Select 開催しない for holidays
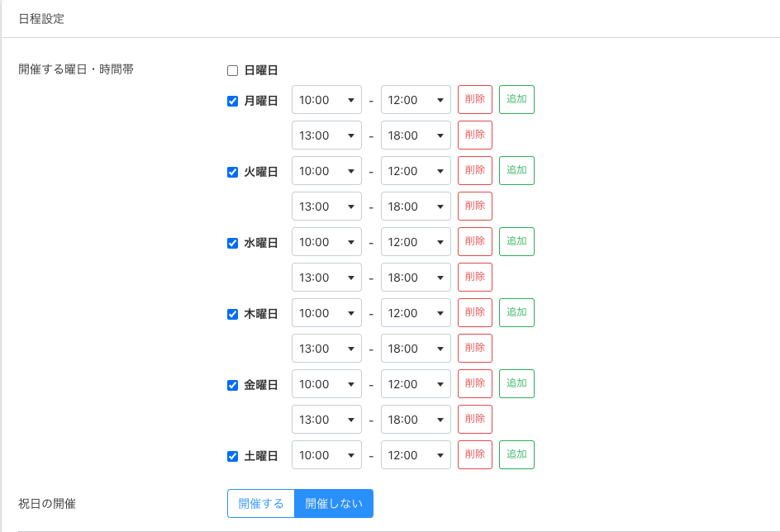This screenshot has height=532, width=780. [334, 504]
